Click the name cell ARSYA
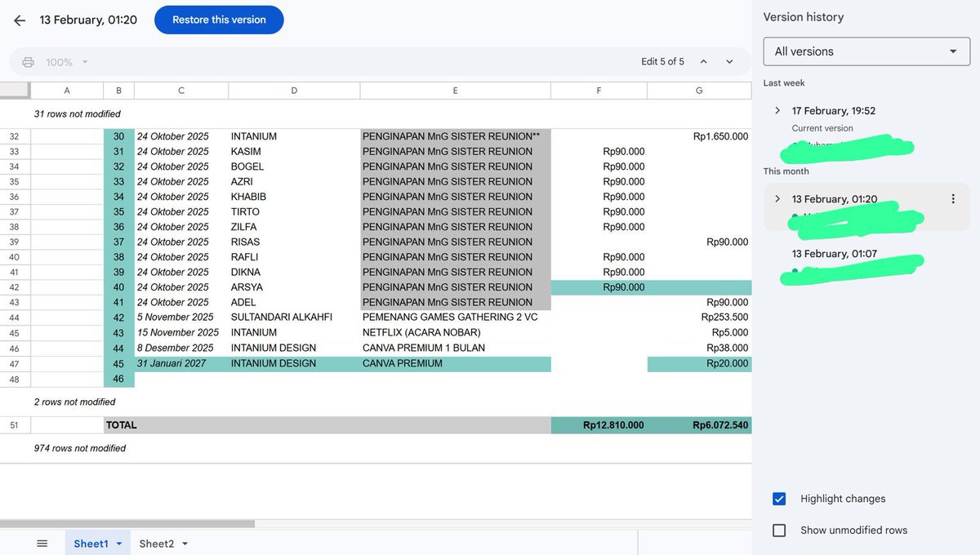Image resolution: width=980 pixels, height=555 pixels. coord(294,287)
